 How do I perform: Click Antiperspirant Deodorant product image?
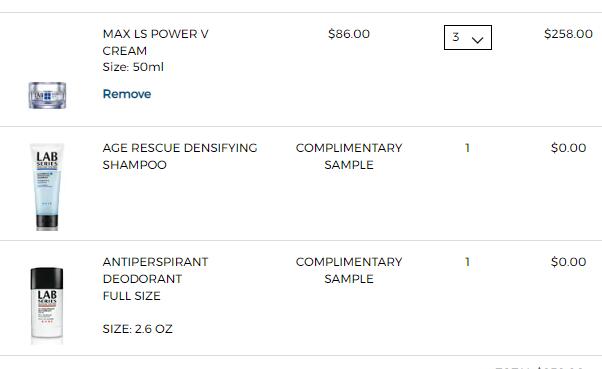[x=47, y=303]
